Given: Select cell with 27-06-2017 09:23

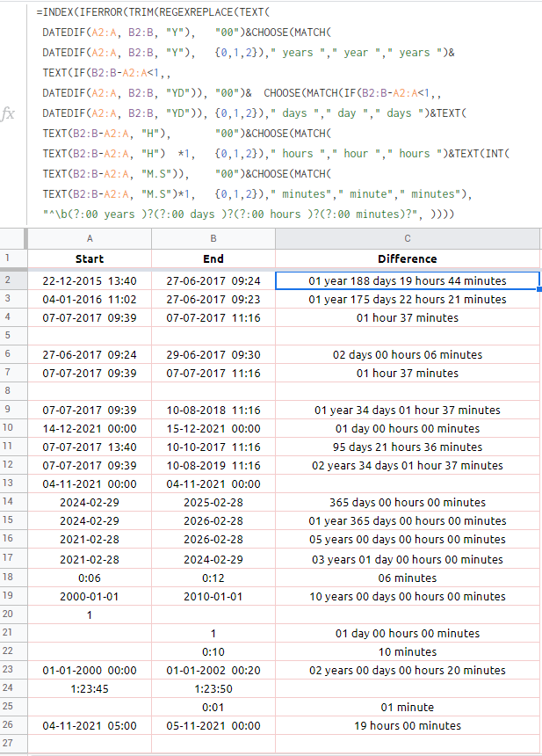Looking at the screenshot, I should pyautogui.click(x=213, y=300).
